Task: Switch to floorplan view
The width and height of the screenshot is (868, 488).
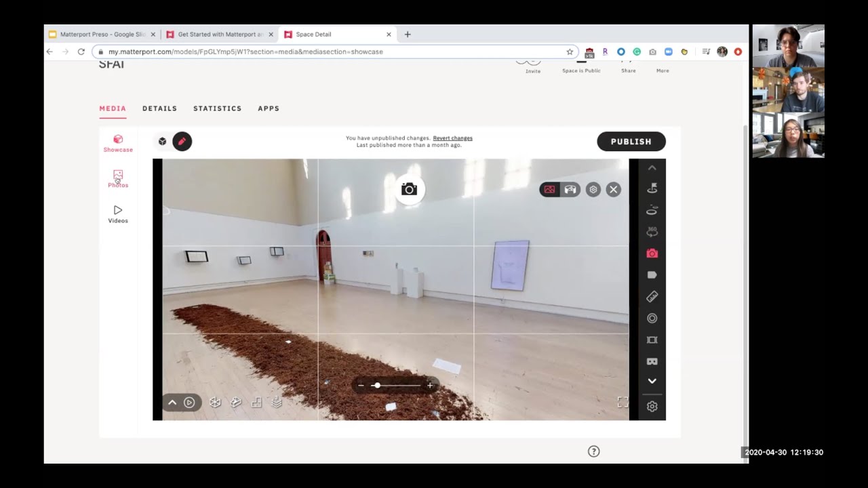Action: click(x=236, y=403)
